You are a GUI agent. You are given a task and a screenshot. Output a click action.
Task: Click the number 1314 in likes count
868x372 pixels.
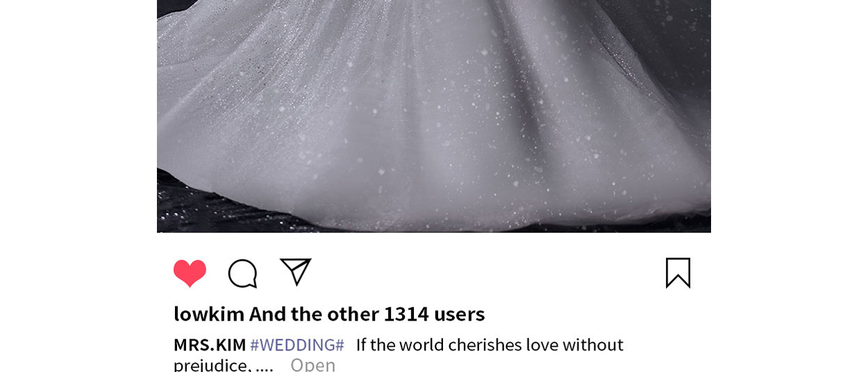tap(406, 314)
